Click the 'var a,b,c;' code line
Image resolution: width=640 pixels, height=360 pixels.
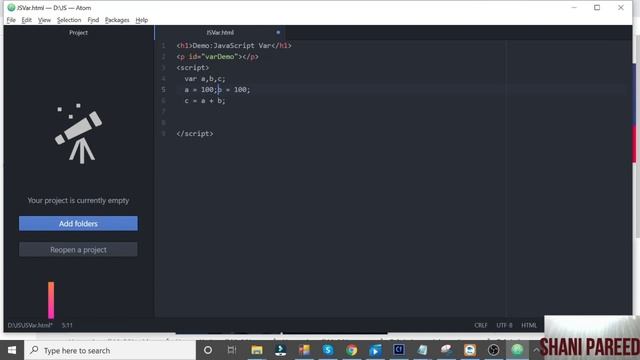[204, 79]
